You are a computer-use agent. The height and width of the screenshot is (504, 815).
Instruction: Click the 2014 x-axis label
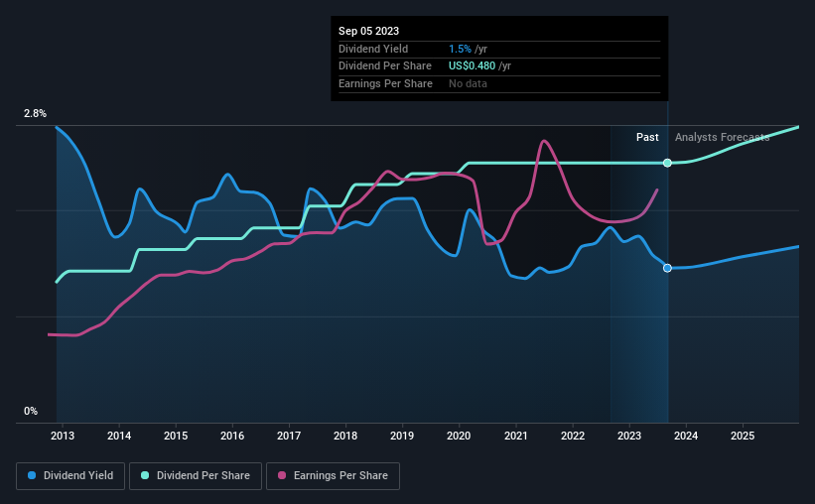pyautogui.click(x=119, y=436)
